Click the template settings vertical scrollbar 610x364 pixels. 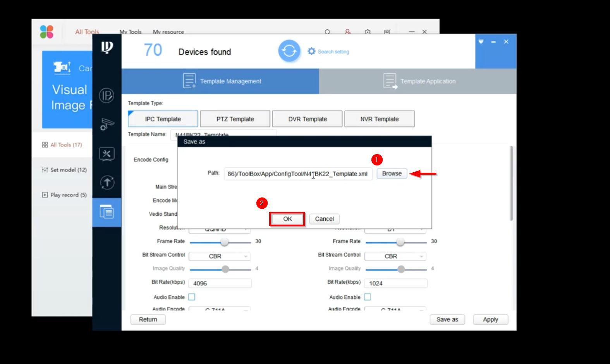click(x=512, y=183)
